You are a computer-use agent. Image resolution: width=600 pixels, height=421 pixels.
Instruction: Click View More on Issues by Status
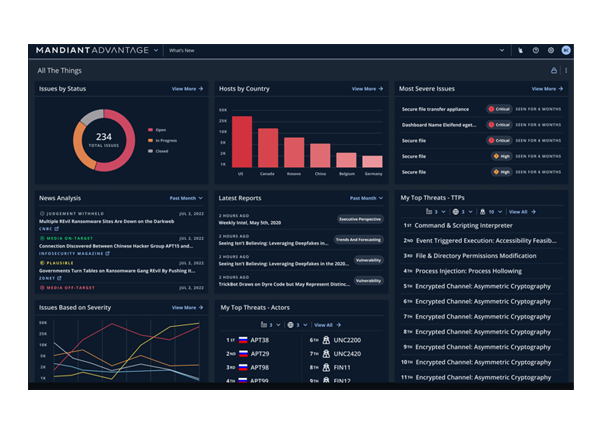pos(187,89)
